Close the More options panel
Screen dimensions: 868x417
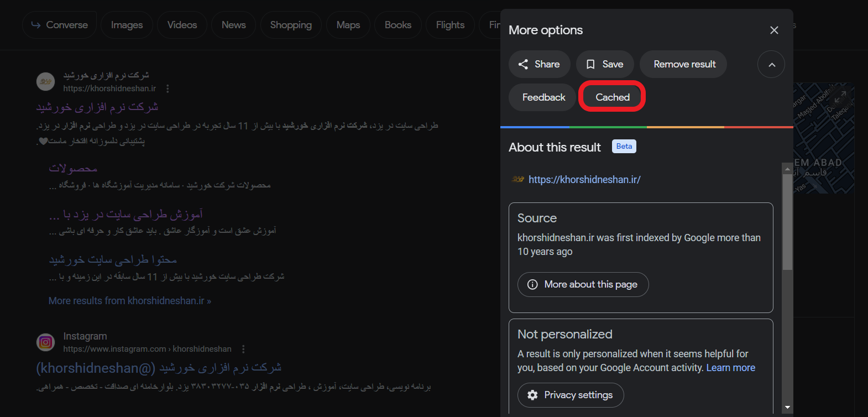click(774, 30)
